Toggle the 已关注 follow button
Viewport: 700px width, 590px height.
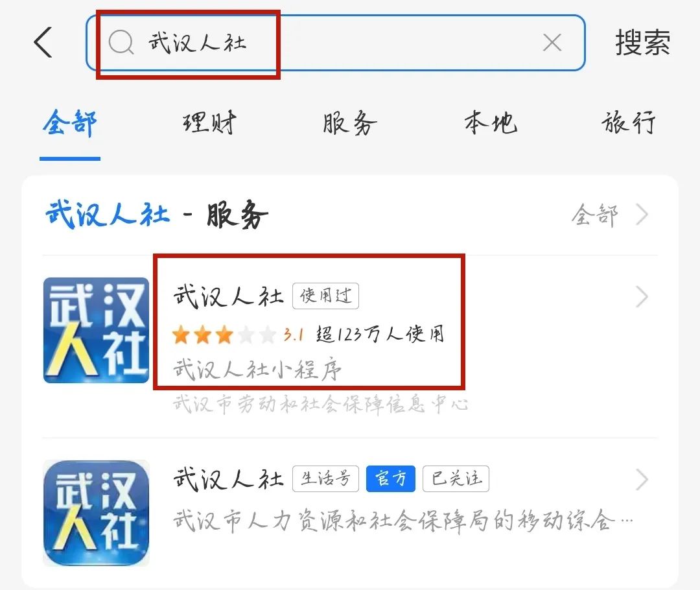[x=456, y=478]
